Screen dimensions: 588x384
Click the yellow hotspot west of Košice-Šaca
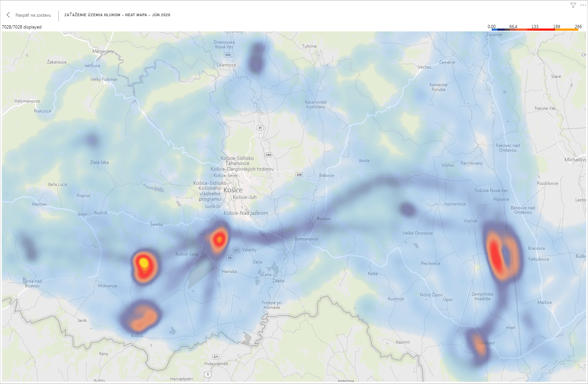pyautogui.click(x=144, y=263)
